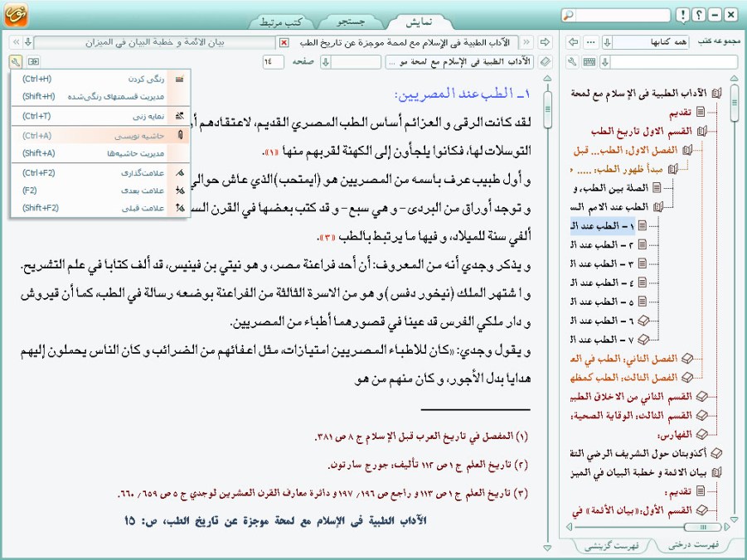
Task: Choose نمایه زنی (Ctrl+T) from the menu
Action: click(100, 116)
